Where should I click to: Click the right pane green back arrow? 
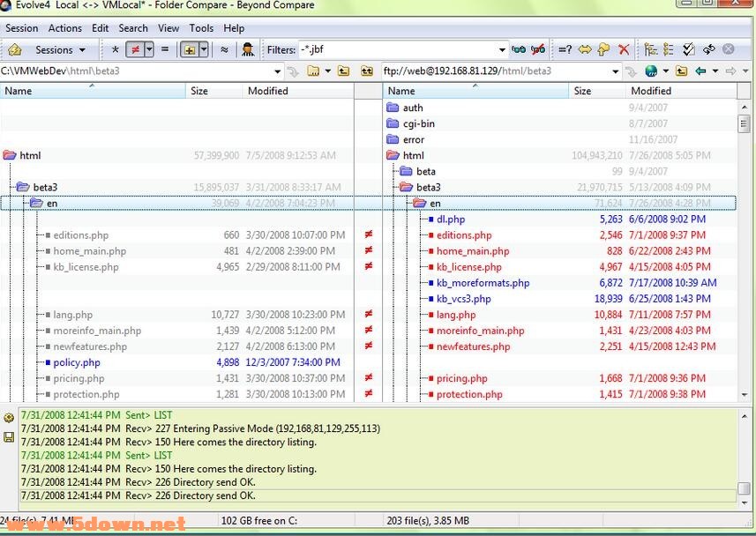700,71
